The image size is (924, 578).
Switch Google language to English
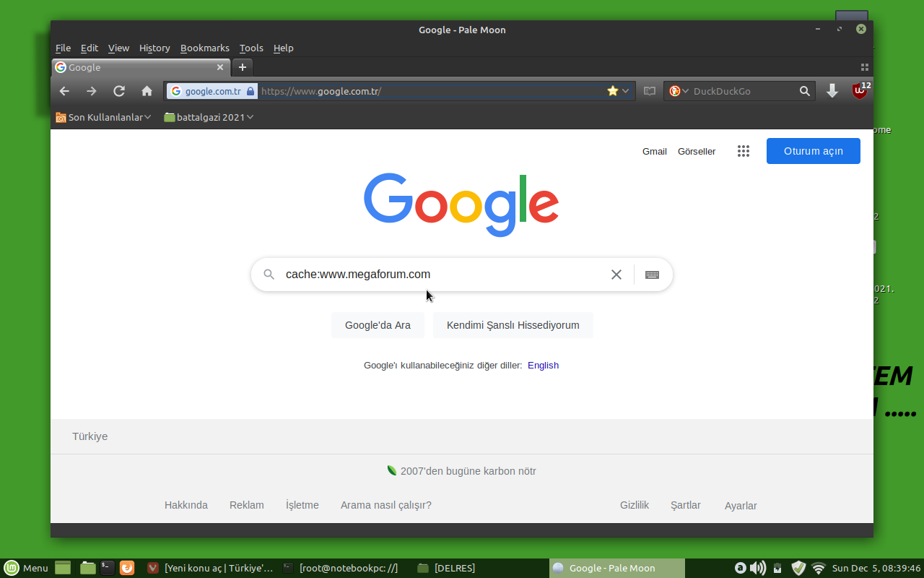(543, 365)
